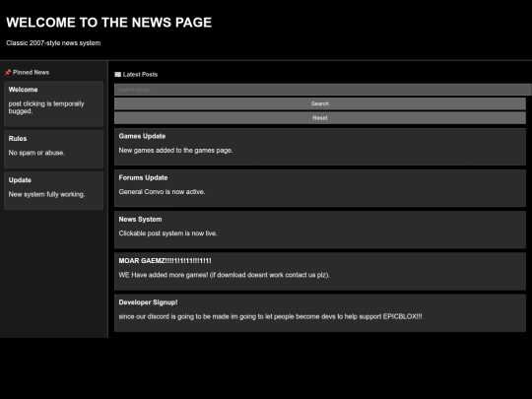Screen dimensions: 532x399
Task: Open the Welcome pinned post
Action: [x=53, y=103]
